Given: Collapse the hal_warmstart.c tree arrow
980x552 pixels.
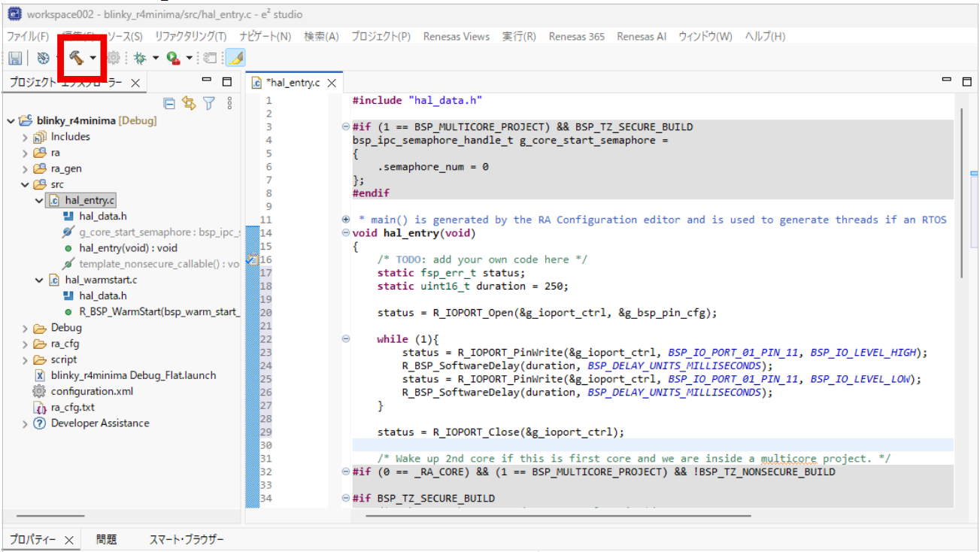Looking at the screenshot, I should 39,280.
